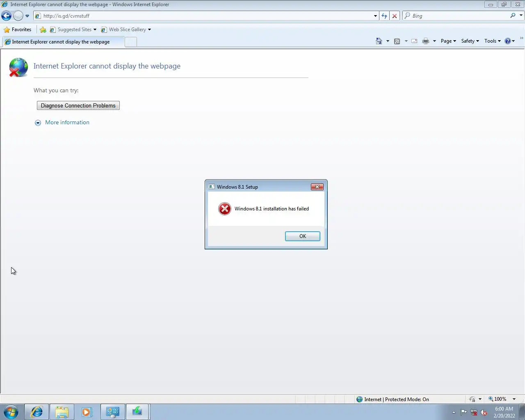Click the Action Center flag tray icon
The image size is (525, 420).
point(463,412)
